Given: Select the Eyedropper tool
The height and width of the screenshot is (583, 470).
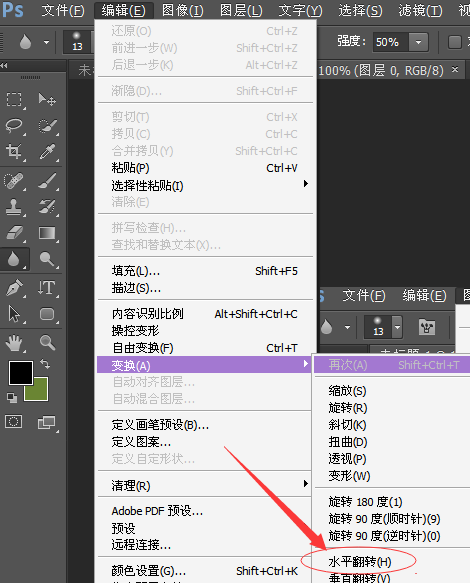Looking at the screenshot, I should point(47,152).
